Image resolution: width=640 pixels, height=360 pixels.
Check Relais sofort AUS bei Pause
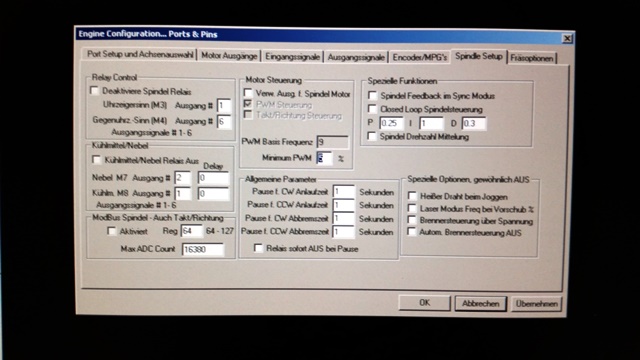(x=258, y=248)
